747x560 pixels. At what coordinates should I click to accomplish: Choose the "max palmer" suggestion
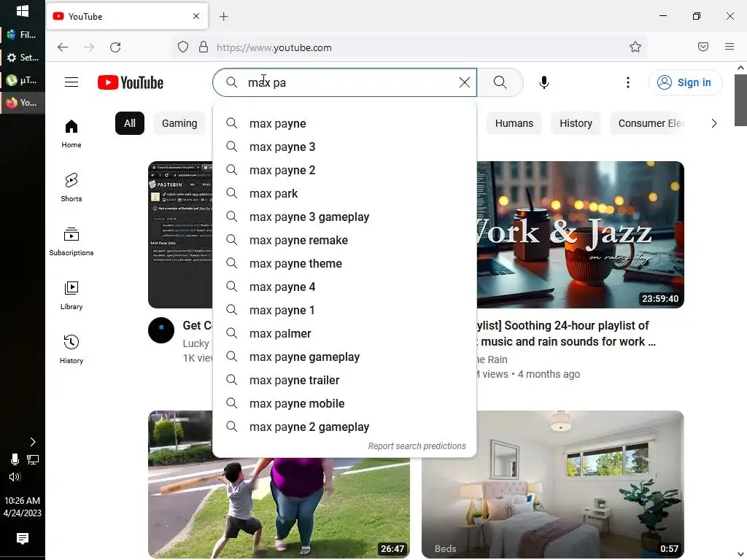click(x=344, y=333)
